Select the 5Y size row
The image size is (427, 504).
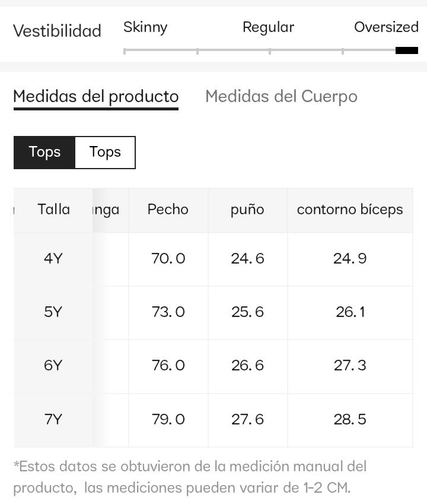click(x=53, y=312)
